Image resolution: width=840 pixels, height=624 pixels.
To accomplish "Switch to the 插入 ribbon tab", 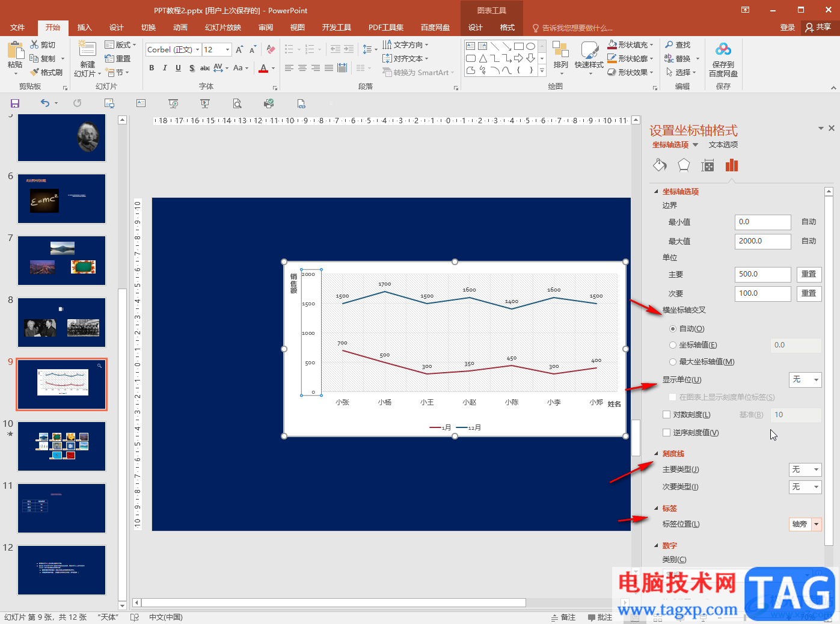I will (x=85, y=28).
